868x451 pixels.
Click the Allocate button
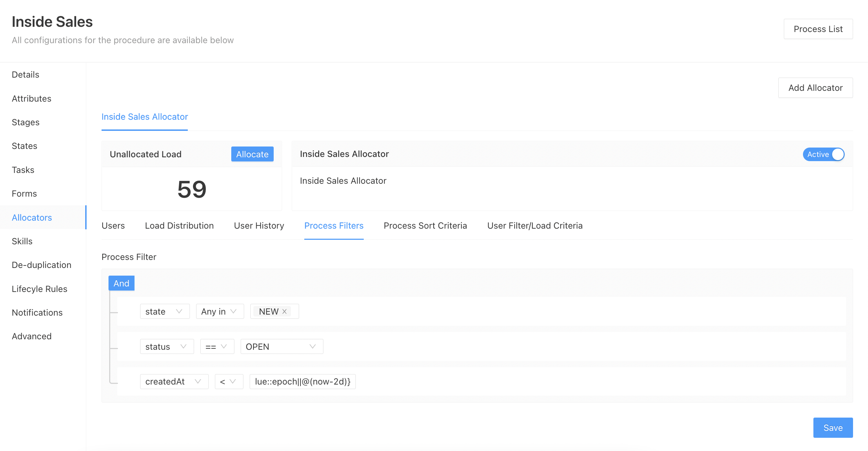point(252,154)
